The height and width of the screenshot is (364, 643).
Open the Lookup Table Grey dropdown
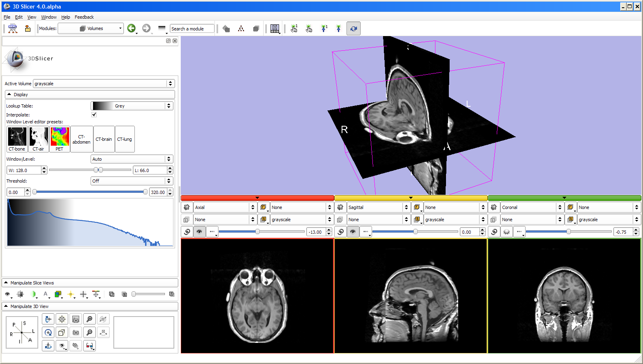click(132, 106)
